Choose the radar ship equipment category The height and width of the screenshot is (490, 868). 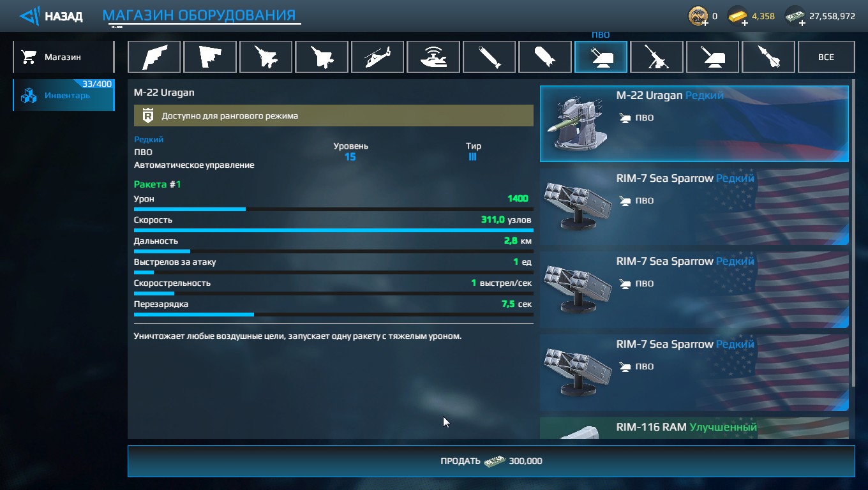(433, 57)
